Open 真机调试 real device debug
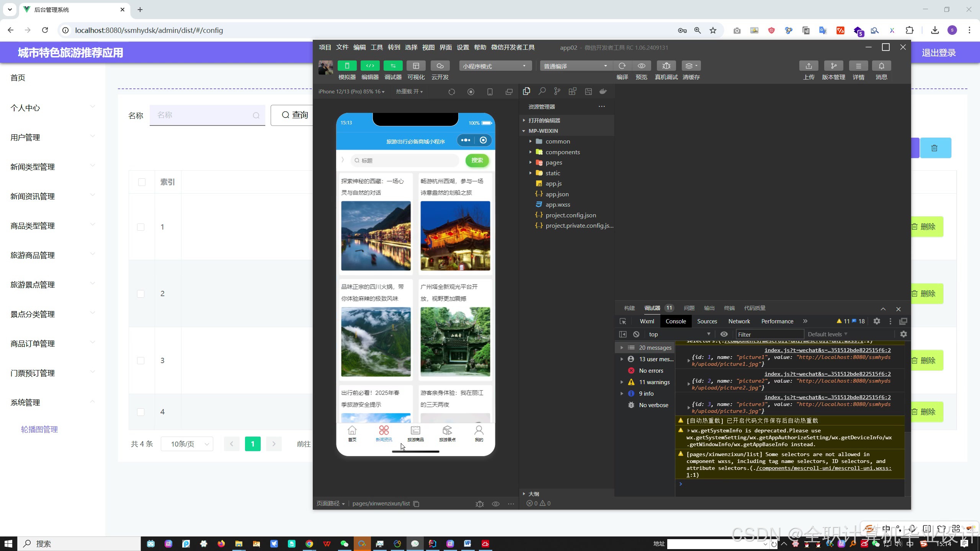This screenshot has width=980, height=551. [666, 66]
